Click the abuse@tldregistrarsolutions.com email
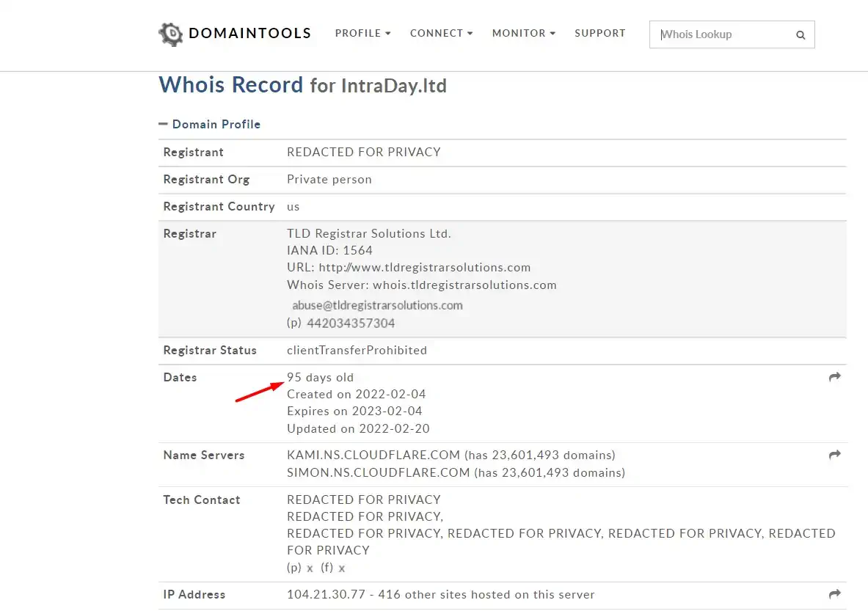The image size is (868, 611). (x=377, y=305)
